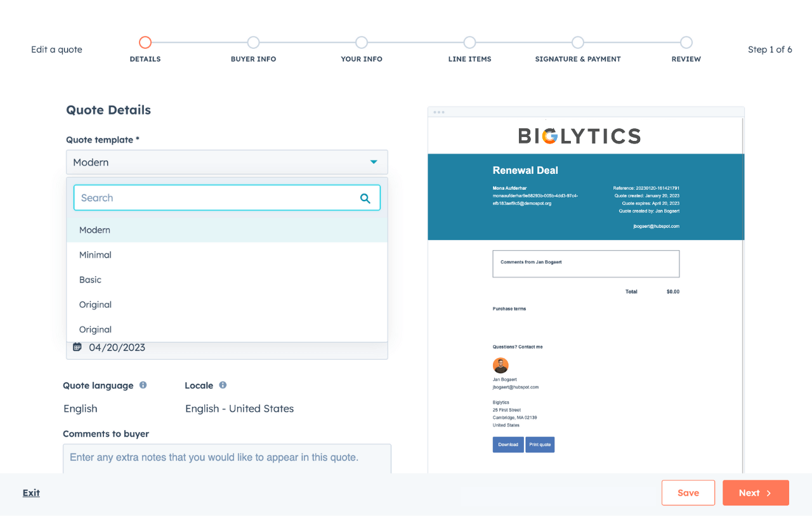Click Jan Bogaert's avatar photo in the preview

(501, 366)
